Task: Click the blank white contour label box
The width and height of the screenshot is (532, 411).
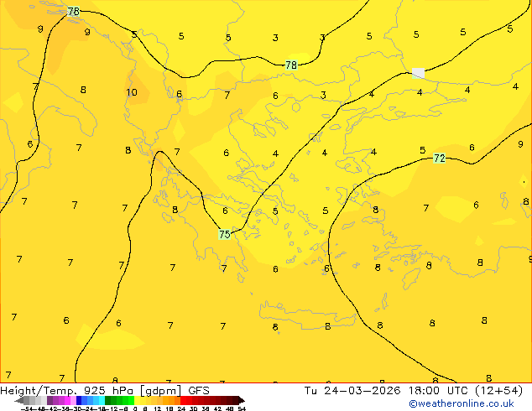Action: coord(418,73)
